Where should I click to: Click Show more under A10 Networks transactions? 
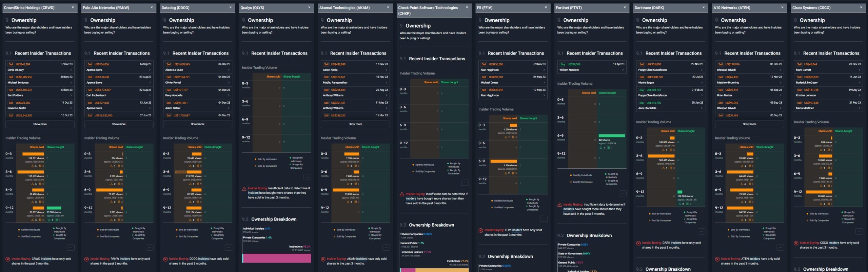(x=750, y=124)
